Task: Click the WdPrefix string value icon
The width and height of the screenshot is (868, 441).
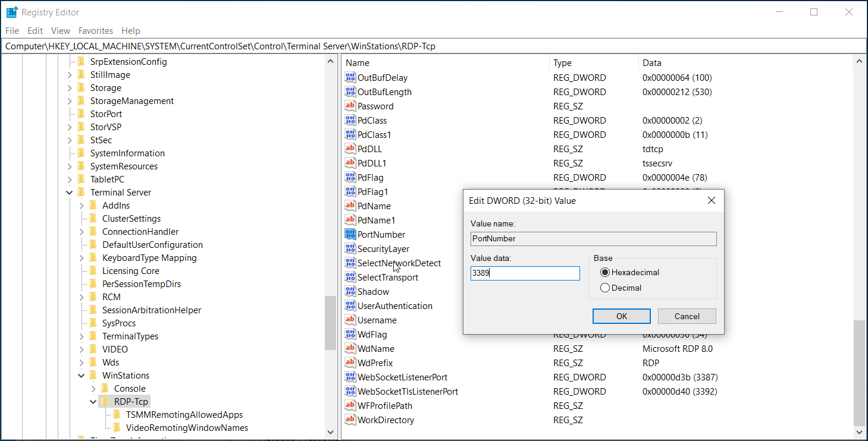Action: [350, 363]
